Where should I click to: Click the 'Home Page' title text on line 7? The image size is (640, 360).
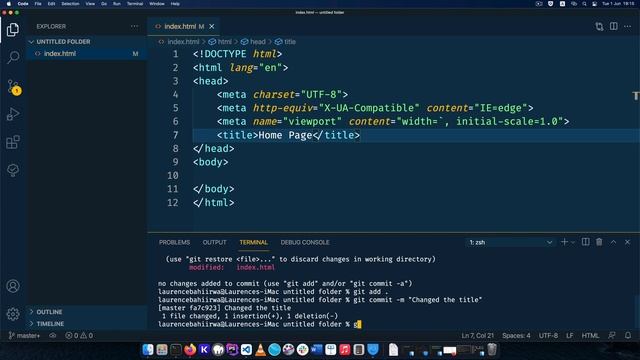[x=285, y=135]
